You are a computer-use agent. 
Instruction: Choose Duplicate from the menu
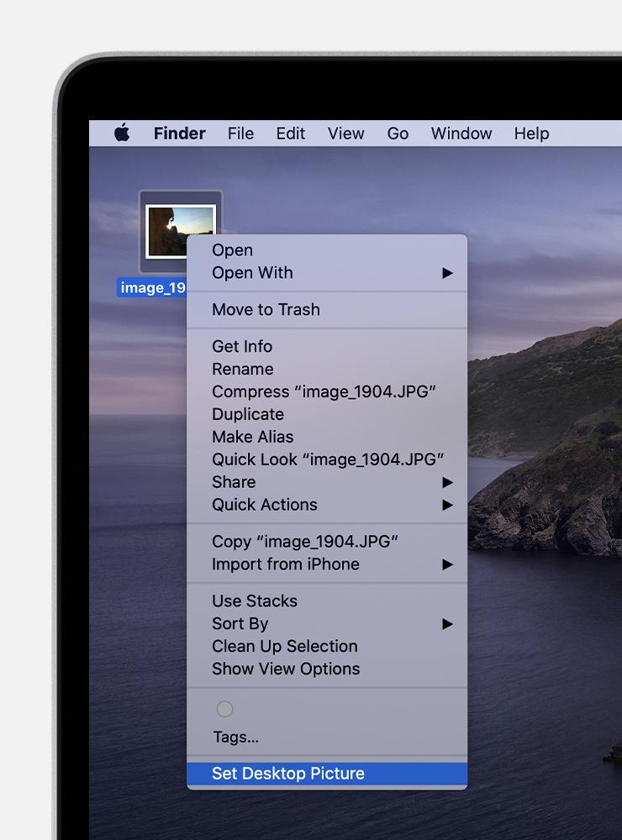(x=327, y=414)
